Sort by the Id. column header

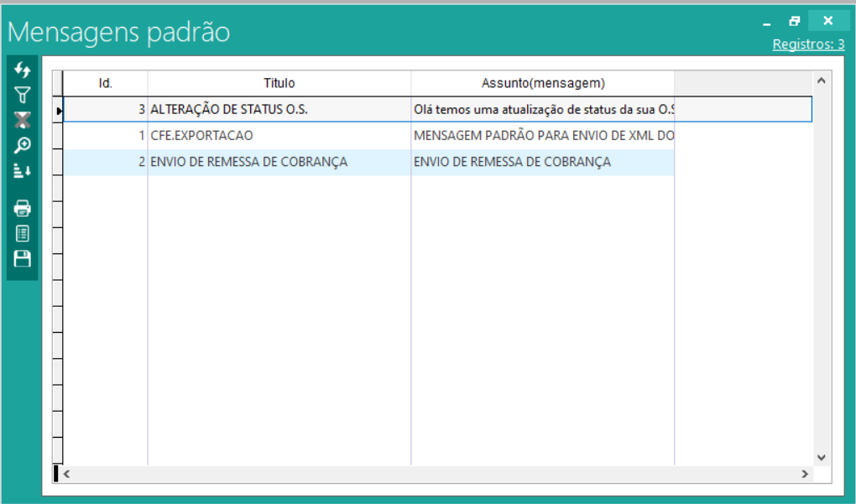(106, 83)
